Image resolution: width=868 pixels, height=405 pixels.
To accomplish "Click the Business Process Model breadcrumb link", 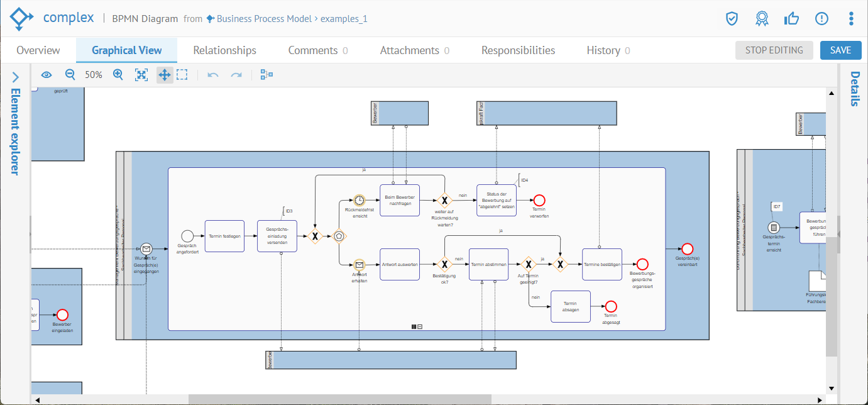I will (264, 19).
